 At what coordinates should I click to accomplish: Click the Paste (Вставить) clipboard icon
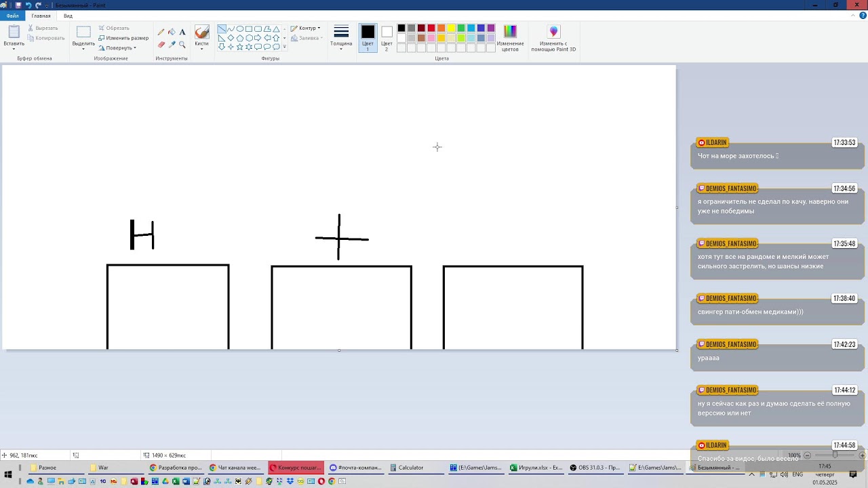(14, 32)
